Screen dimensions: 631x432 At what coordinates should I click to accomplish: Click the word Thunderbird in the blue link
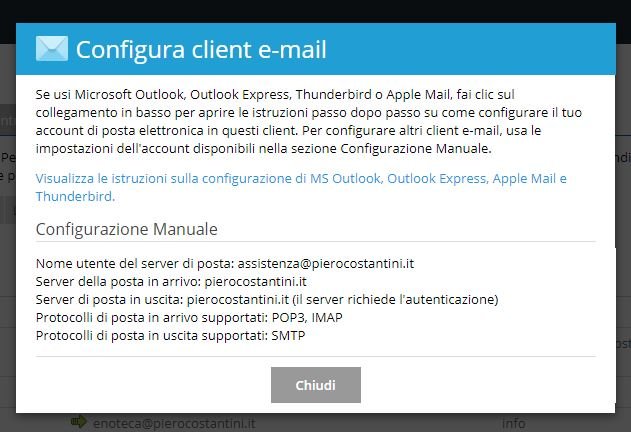click(75, 196)
